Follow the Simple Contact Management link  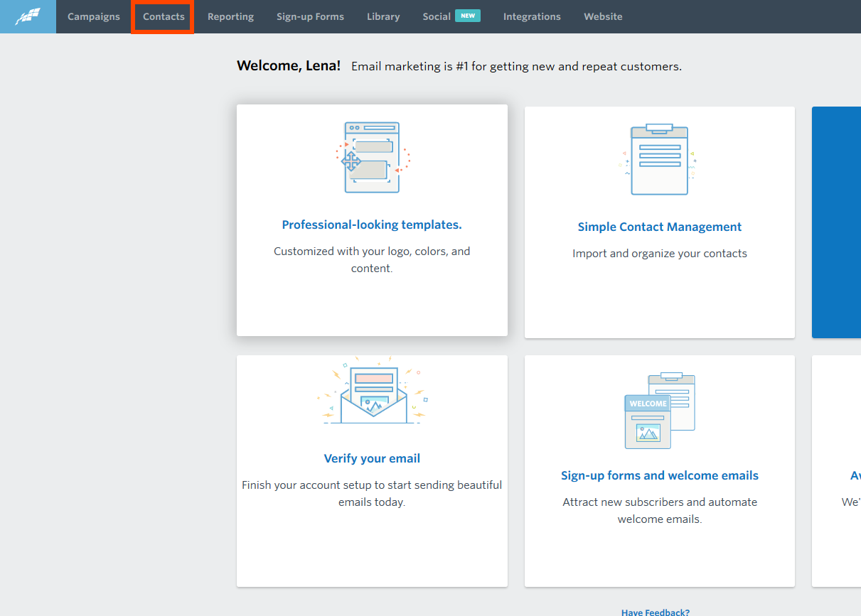coord(659,227)
